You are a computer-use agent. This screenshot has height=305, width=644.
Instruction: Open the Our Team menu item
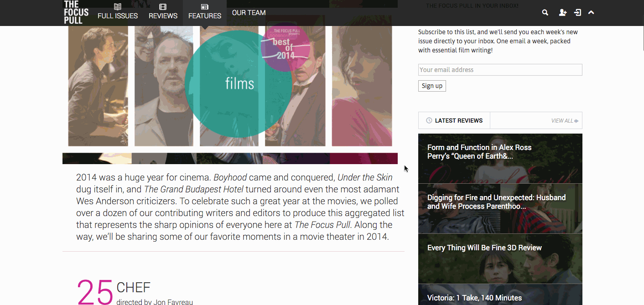249,12
